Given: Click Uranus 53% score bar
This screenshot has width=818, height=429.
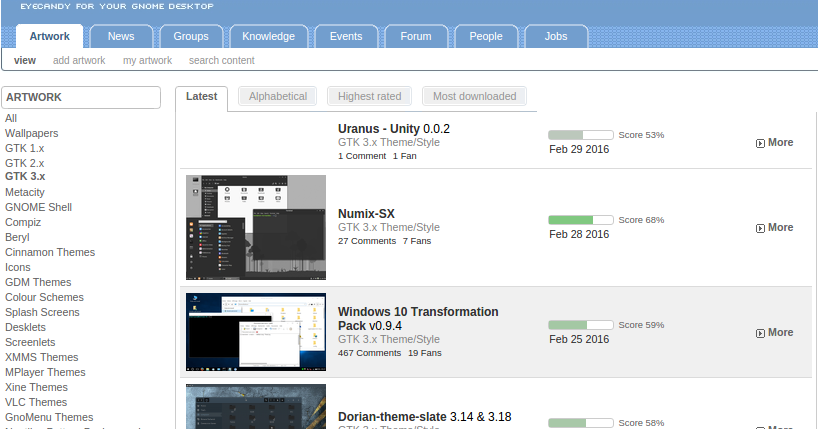Looking at the screenshot, I should [x=581, y=135].
